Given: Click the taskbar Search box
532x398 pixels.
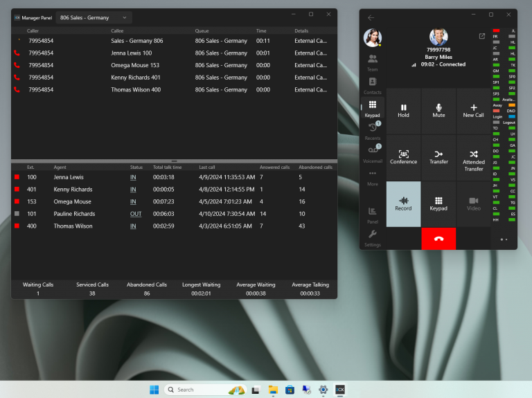Looking at the screenshot, I should coord(205,390).
